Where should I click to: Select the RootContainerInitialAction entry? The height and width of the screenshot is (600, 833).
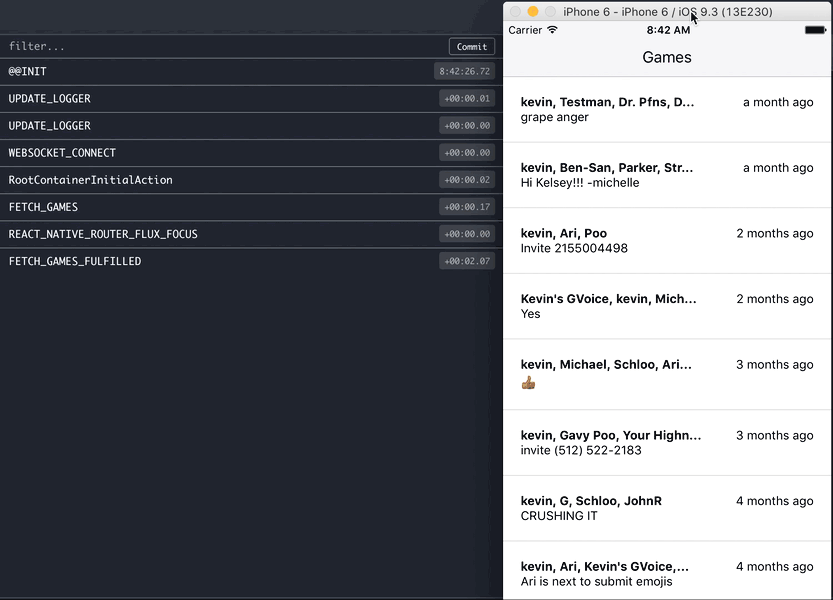[251, 180]
